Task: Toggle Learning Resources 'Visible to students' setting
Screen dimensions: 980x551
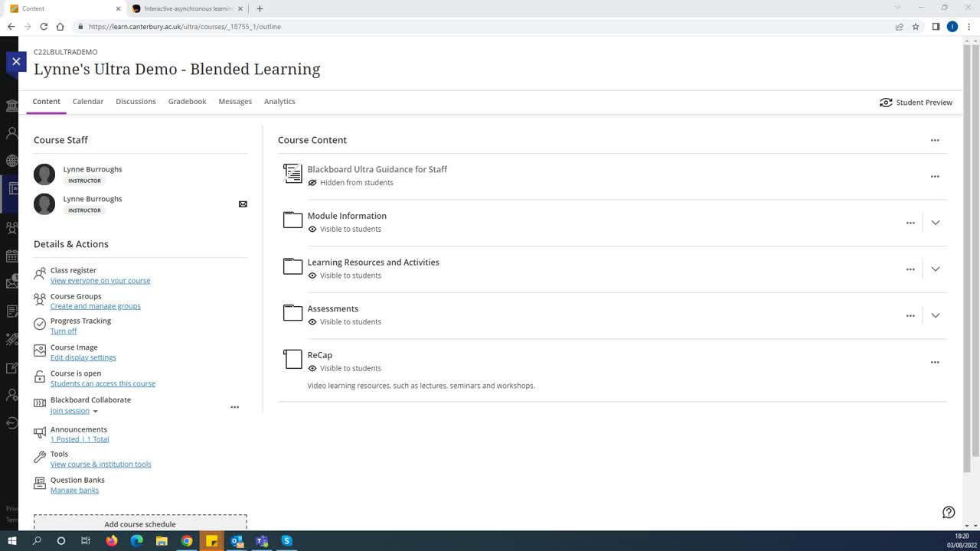Action: click(345, 275)
